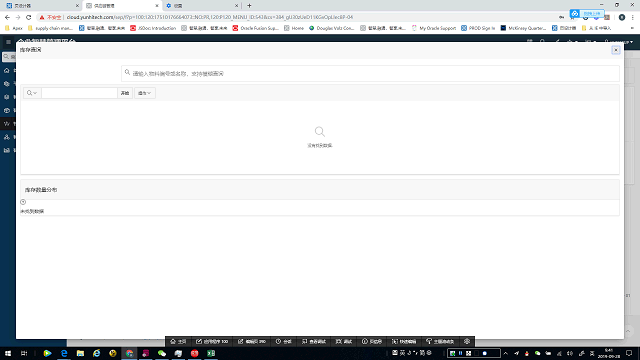Click Page Info in developer toolbar
The width and height of the screenshot is (640, 360).
pyautogui.click(x=372, y=341)
